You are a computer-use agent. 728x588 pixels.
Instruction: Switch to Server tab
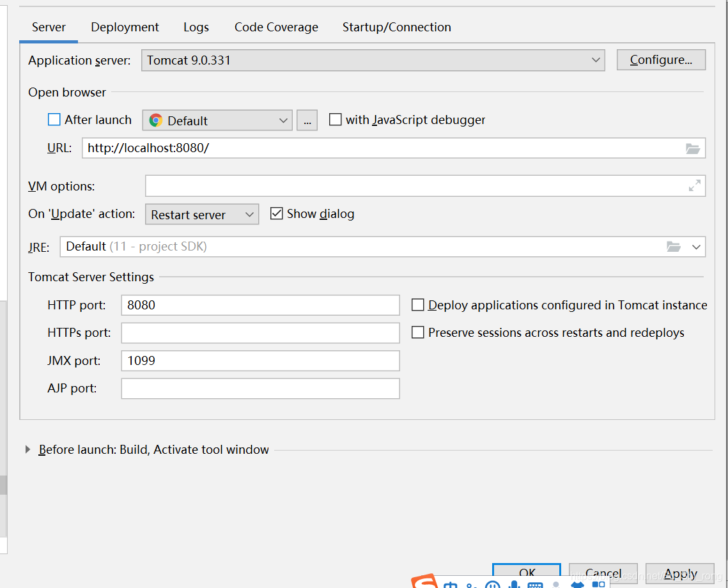pos(49,27)
